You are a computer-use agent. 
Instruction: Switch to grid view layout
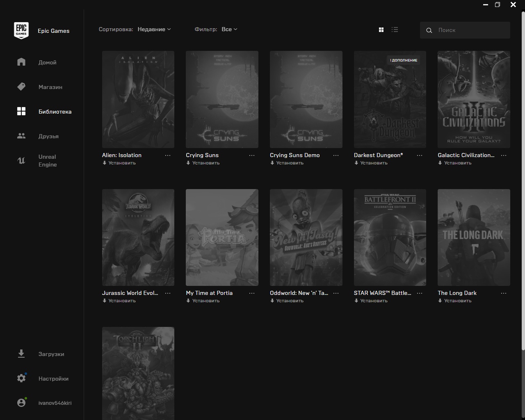[381, 30]
